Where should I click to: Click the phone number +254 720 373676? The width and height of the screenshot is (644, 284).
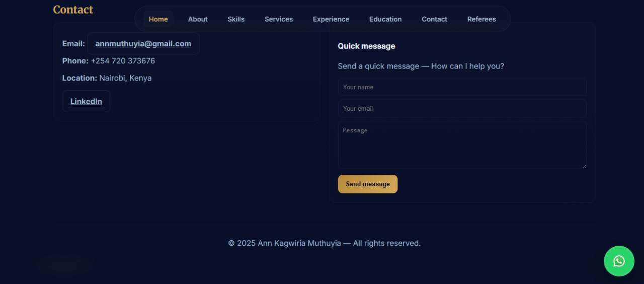coord(123,61)
